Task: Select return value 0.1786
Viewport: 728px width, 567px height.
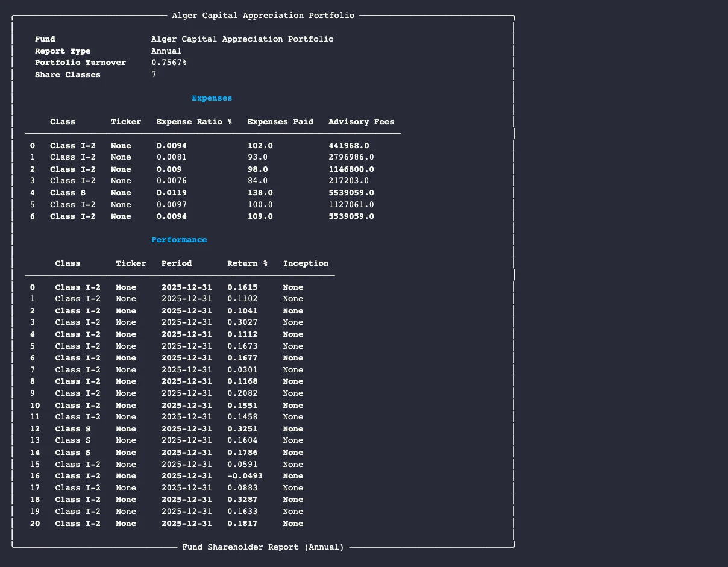Action: (x=242, y=453)
